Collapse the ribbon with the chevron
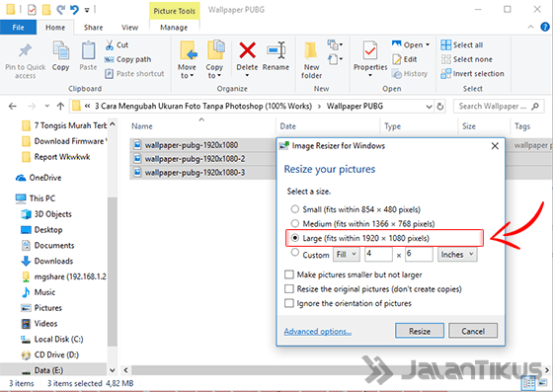 [531, 27]
